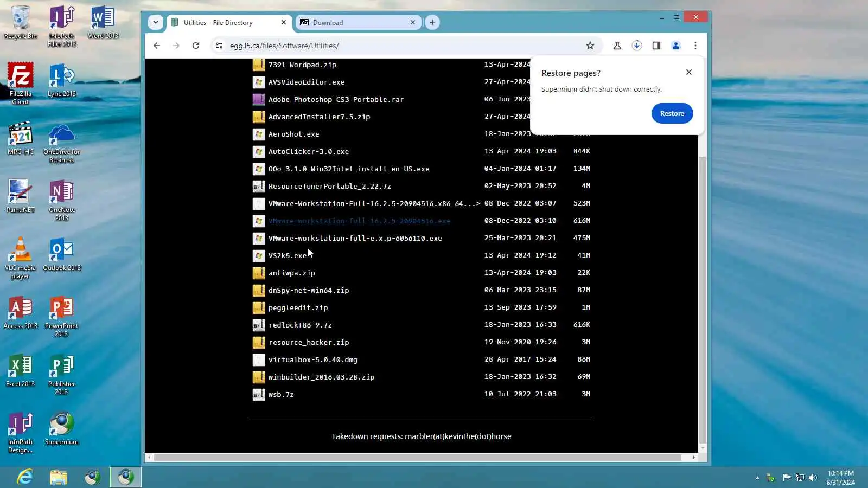868x488 pixels.
Task: Reload the current page
Action: [196, 46]
